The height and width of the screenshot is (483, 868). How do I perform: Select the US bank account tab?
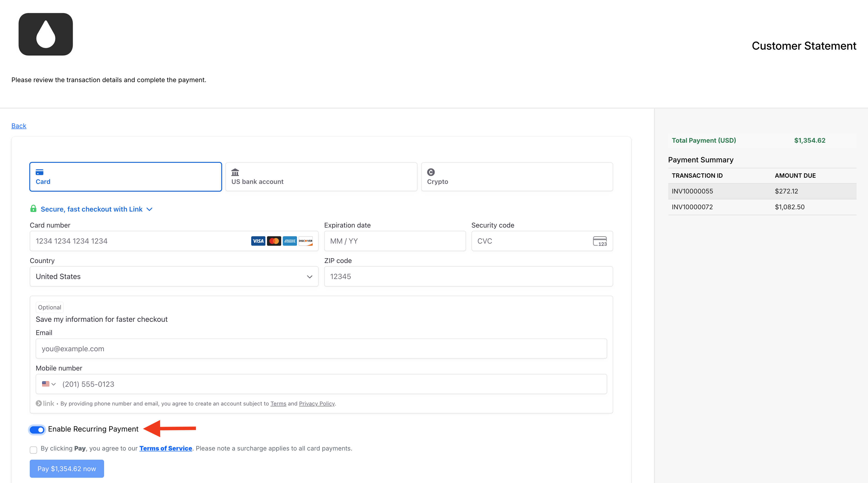pos(321,177)
